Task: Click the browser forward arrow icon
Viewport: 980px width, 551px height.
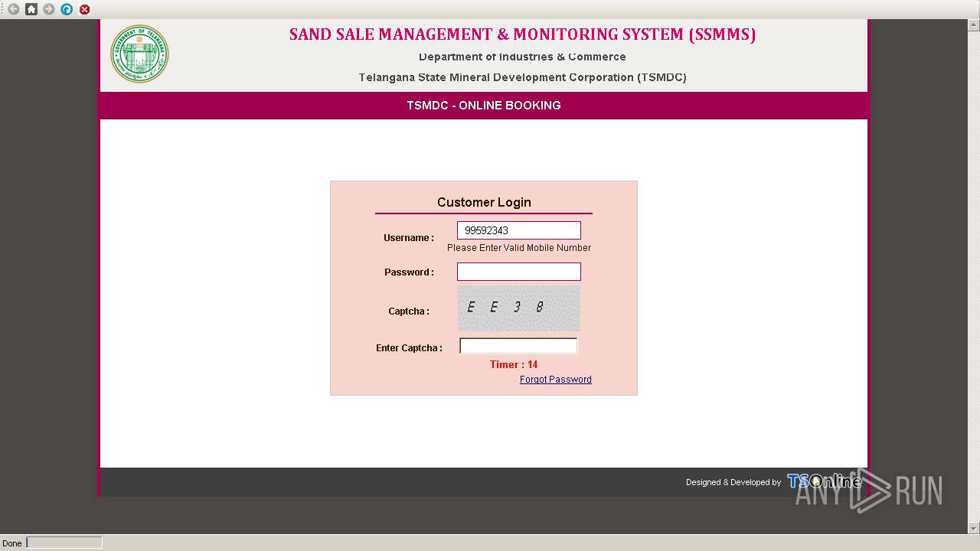Action: pyautogui.click(x=49, y=9)
